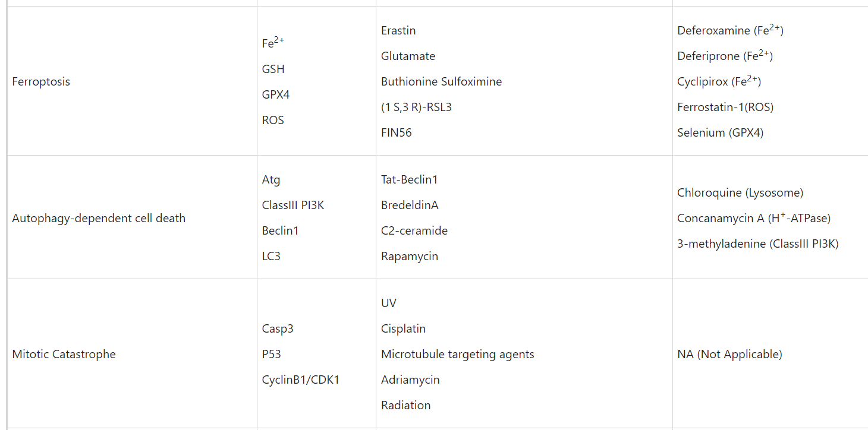This screenshot has height=430, width=868.
Task: Click Selenium (GPX4) cell text
Action: coord(720,132)
